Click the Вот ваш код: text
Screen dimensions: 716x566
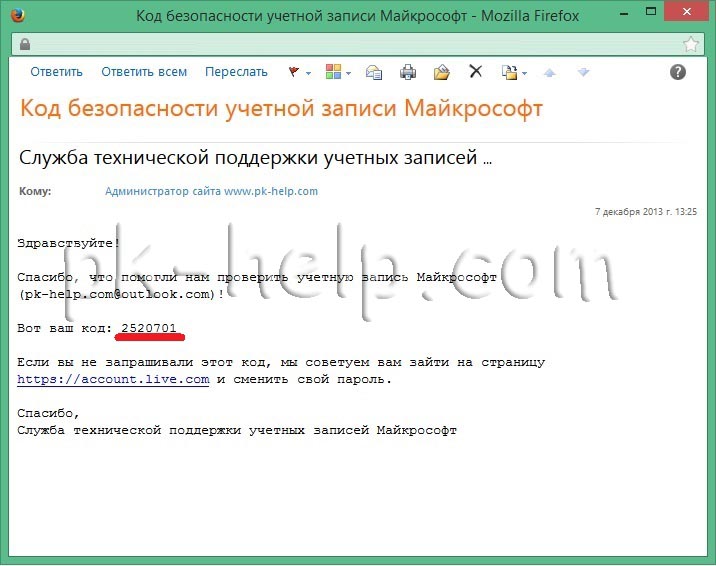tap(64, 328)
